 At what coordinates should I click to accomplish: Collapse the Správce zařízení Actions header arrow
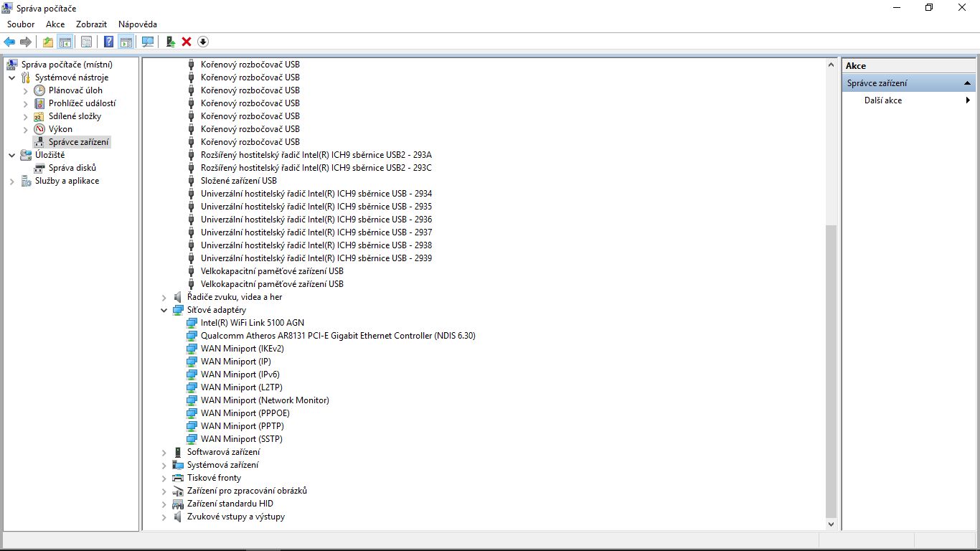968,83
